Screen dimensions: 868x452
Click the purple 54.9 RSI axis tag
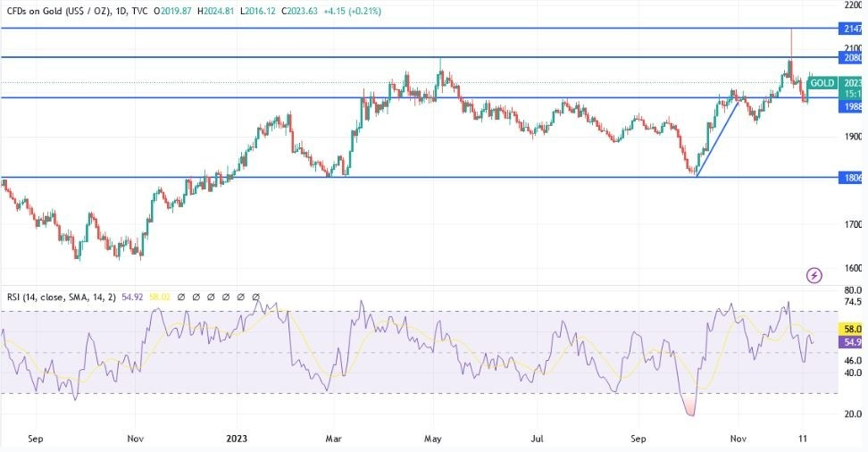coord(851,342)
